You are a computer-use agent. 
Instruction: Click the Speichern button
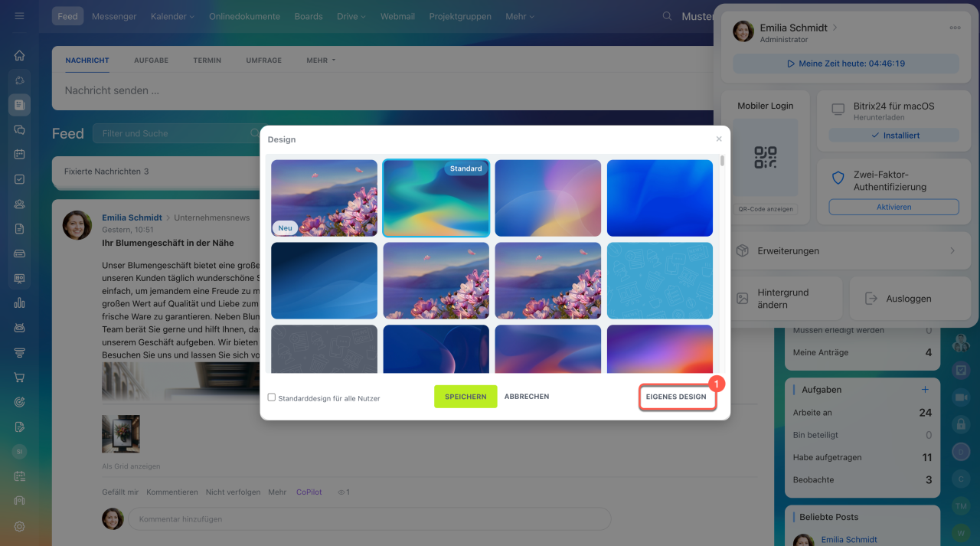[x=465, y=397]
